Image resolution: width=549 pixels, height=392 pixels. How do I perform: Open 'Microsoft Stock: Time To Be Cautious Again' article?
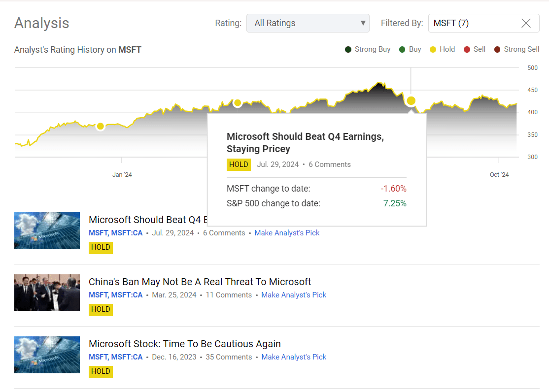tap(184, 344)
